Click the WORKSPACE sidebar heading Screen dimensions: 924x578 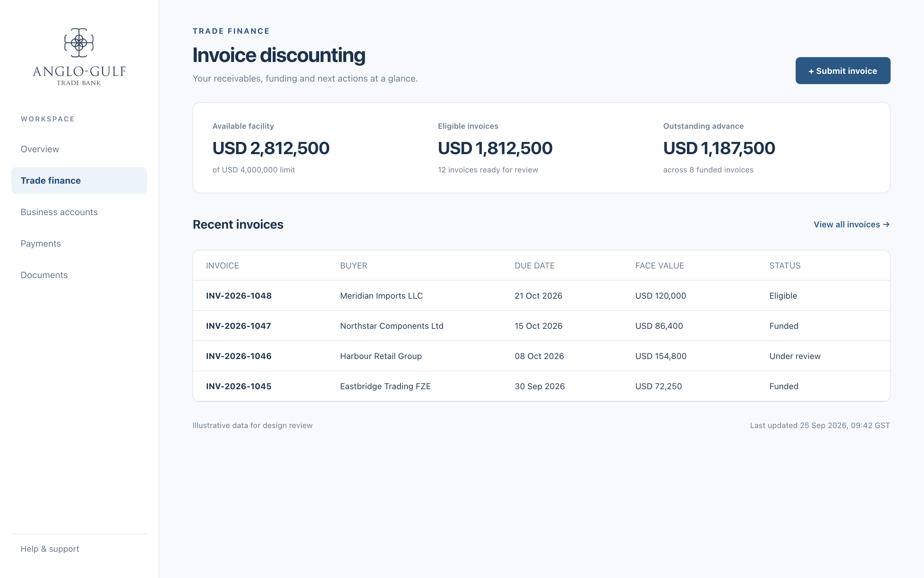(x=48, y=119)
